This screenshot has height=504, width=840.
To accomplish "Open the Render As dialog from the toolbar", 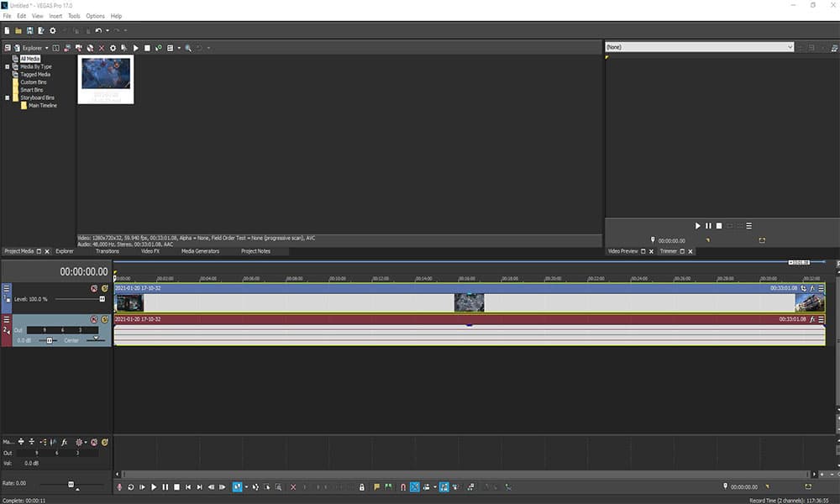I will (x=40, y=30).
